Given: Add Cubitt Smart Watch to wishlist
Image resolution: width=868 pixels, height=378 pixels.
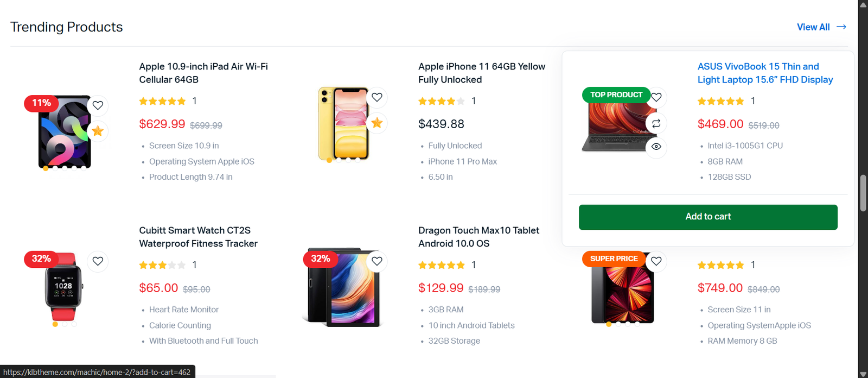Looking at the screenshot, I should [98, 261].
